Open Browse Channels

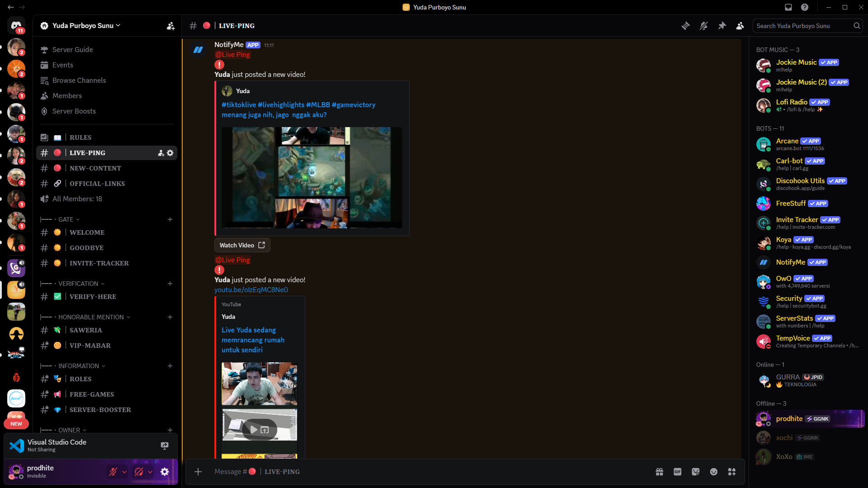107,80
